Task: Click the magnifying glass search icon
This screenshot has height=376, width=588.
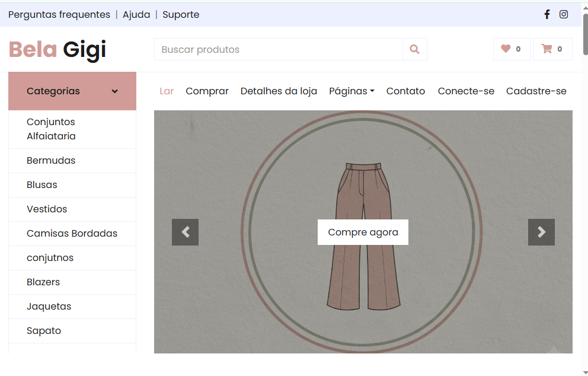Action: [414, 49]
